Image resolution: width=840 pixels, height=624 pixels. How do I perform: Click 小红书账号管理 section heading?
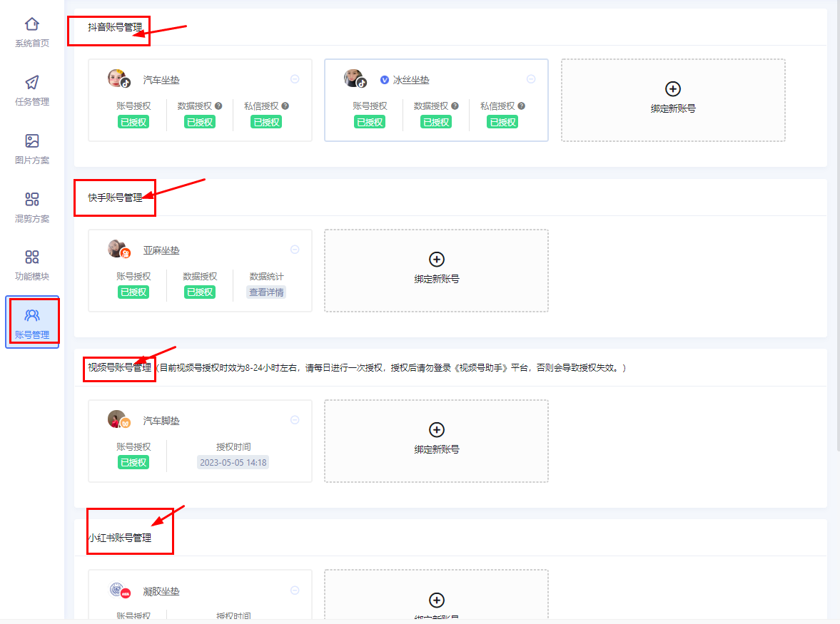pyautogui.click(x=120, y=538)
